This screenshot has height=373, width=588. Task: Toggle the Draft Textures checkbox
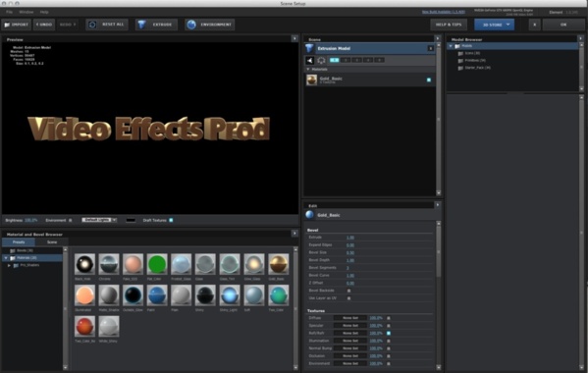pos(171,220)
